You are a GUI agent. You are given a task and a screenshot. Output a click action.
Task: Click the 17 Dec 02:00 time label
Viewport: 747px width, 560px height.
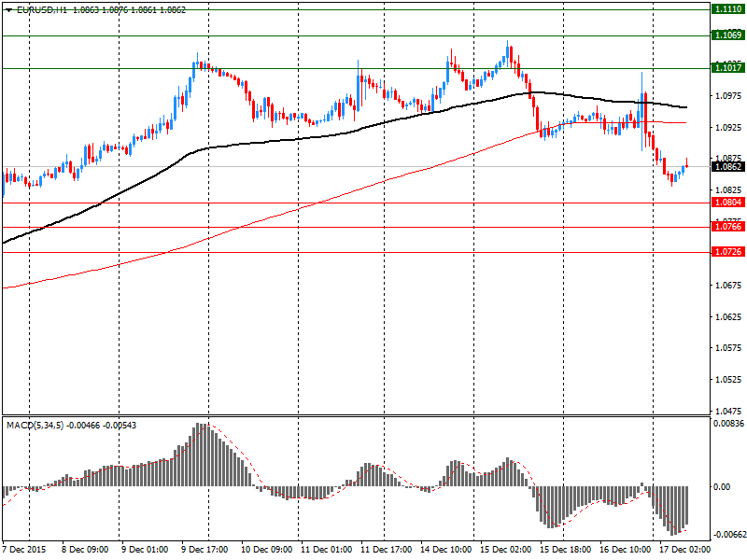click(x=685, y=550)
